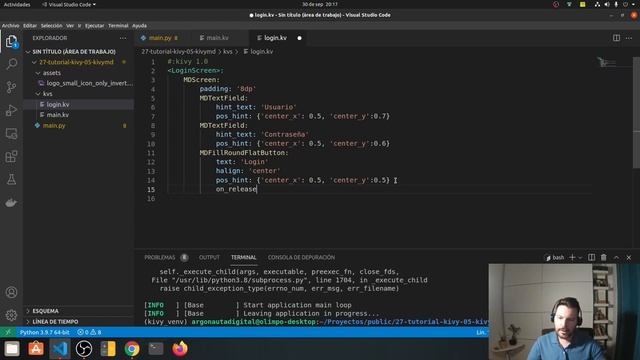Open the Remote Explorer view
640x360 pixels.
pos(11,133)
